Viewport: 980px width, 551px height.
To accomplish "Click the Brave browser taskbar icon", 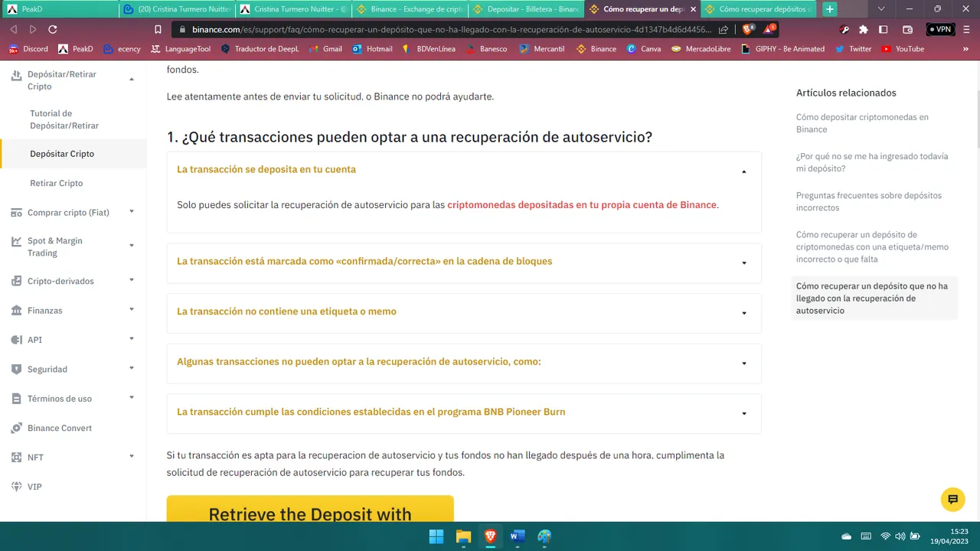I will [490, 536].
